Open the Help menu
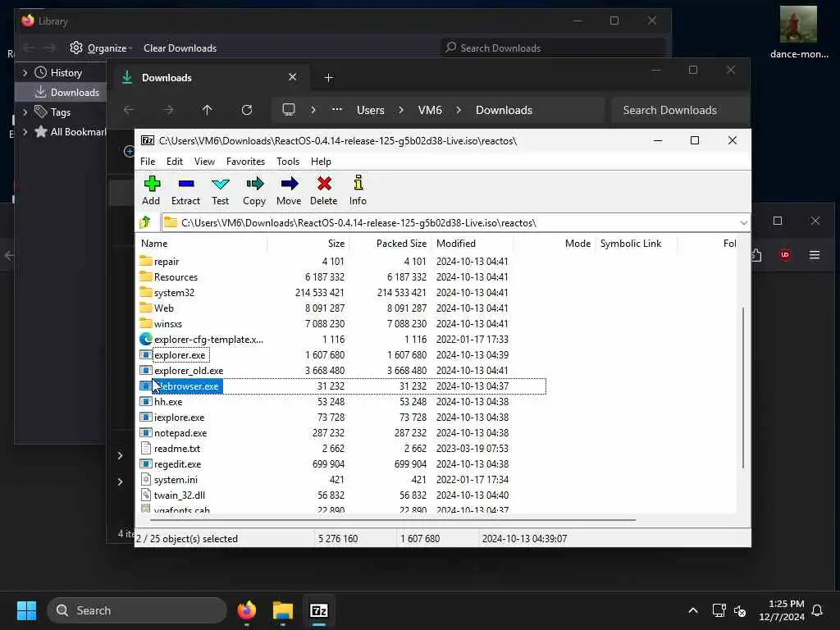 click(321, 162)
